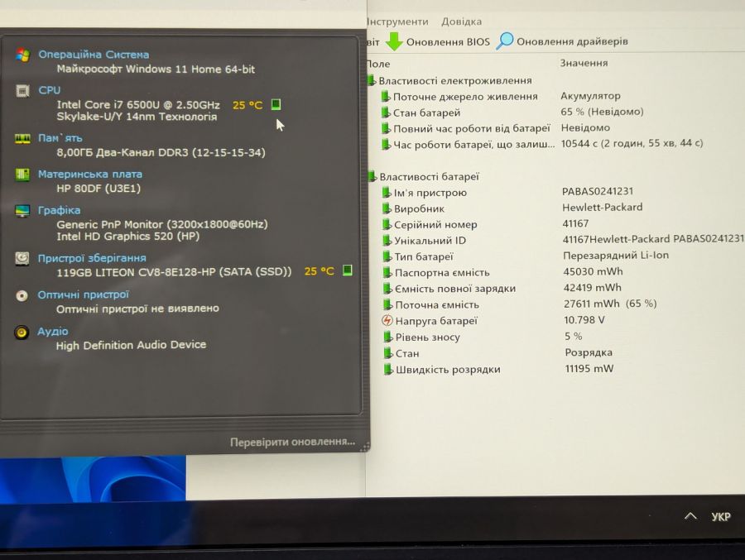Viewport: 745px width, 560px height.
Task: Click the green CPU temperature indicator square
Action: pos(276,104)
